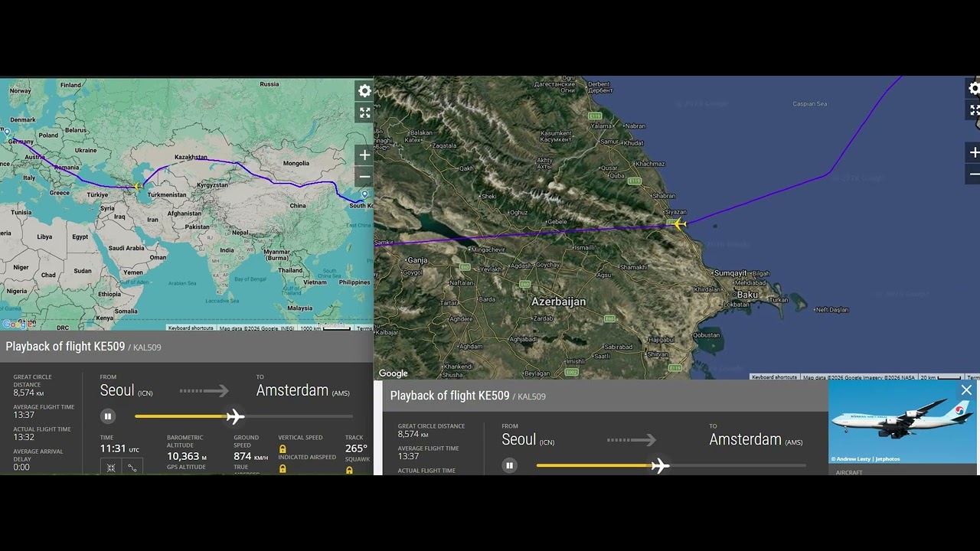Click plane handle on left playback slider
The image size is (980, 551).
[x=235, y=416]
